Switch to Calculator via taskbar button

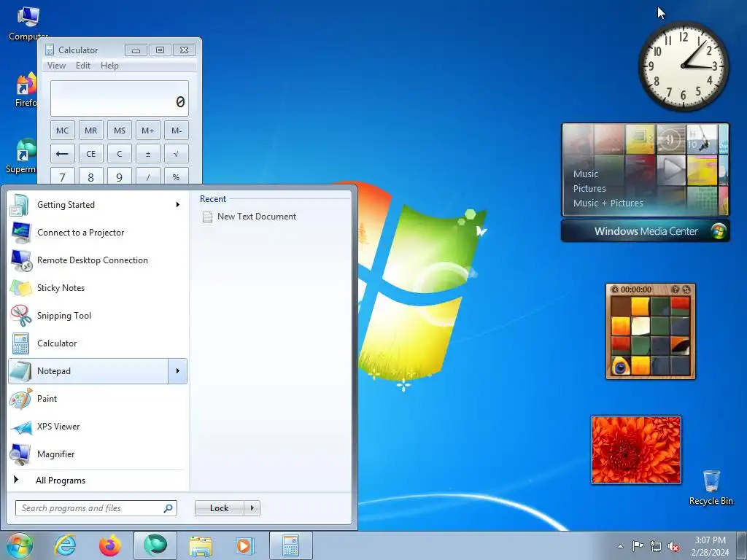[x=290, y=545]
